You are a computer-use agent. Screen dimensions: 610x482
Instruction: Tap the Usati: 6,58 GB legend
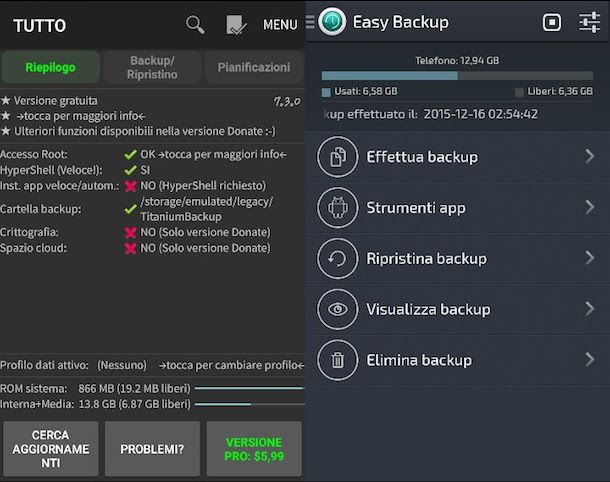click(360, 91)
